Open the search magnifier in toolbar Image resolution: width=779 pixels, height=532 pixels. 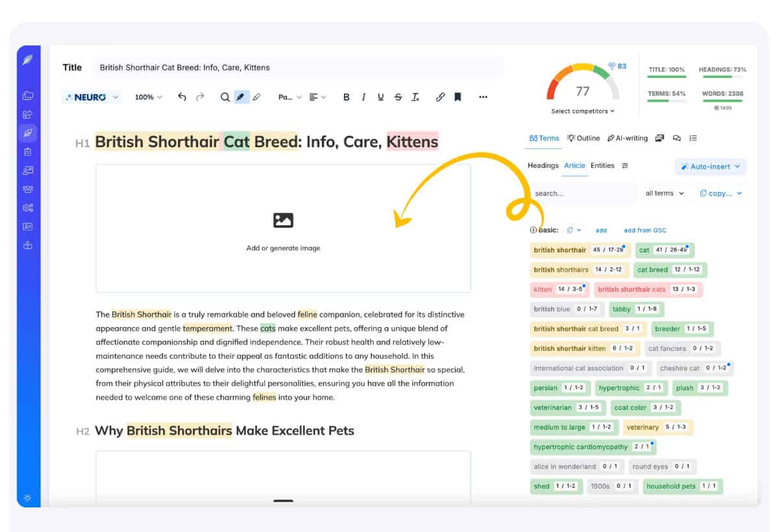(225, 97)
